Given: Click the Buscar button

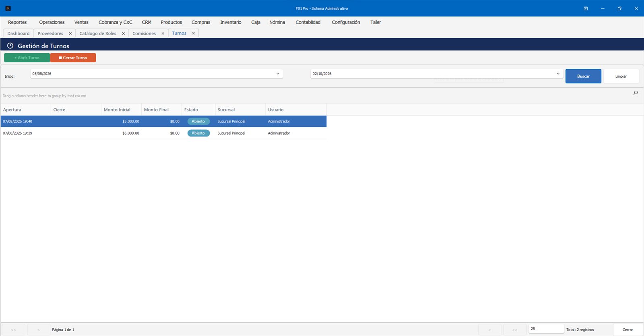Looking at the screenshot, I should click(583, 76).
